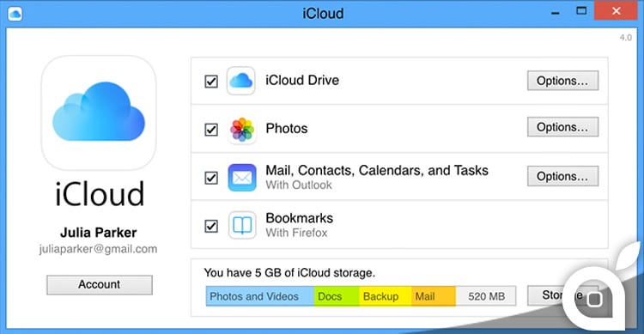The height and width of the screenshot is (334, 644).
Task: Click the Julia Parker name
Action: (99, 233)
